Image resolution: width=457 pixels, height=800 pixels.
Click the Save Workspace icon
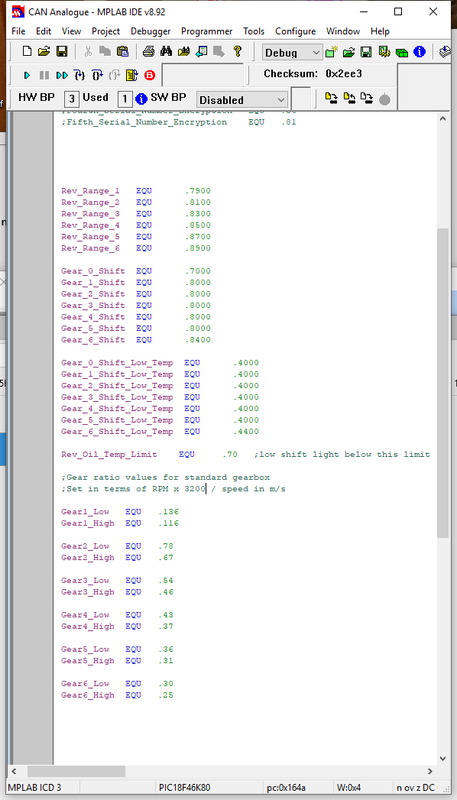[366, 52]
